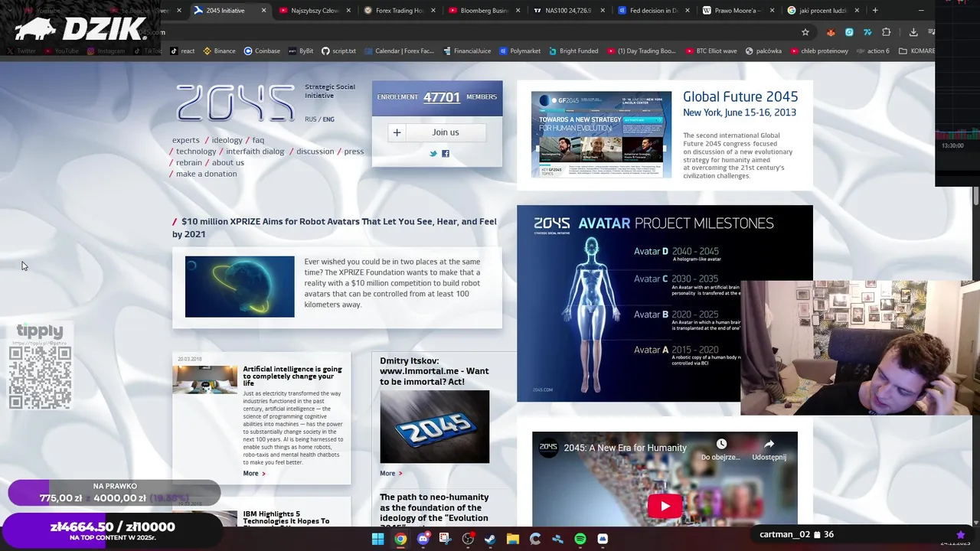Open the experts menu link
The image size is (980, 551).
coord(185,140)
